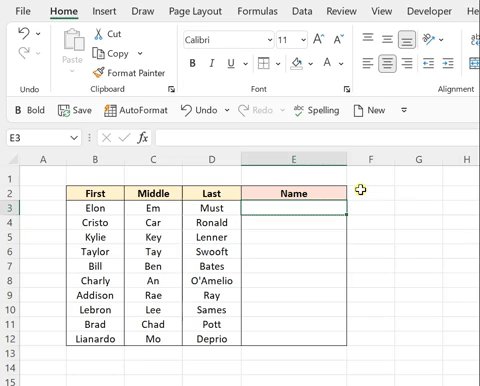Click the New document button
This screenshot has width=480, height=386.
tap(369, 110)
